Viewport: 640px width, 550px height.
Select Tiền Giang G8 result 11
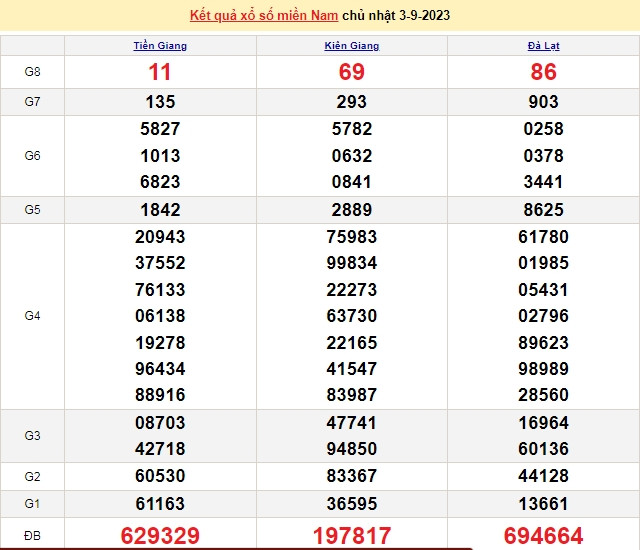(160, 72)
